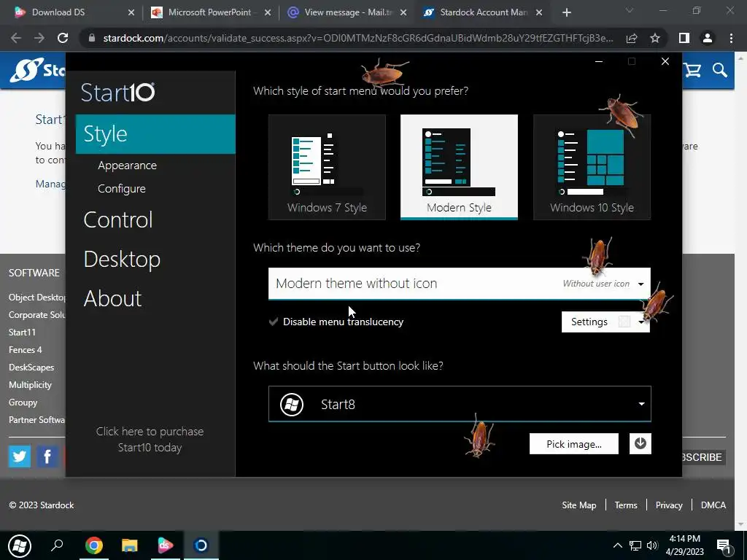Open the Control section in sidebar
Image resolution: width=747 pixels, height=560 pixels.
pos(117,219)
